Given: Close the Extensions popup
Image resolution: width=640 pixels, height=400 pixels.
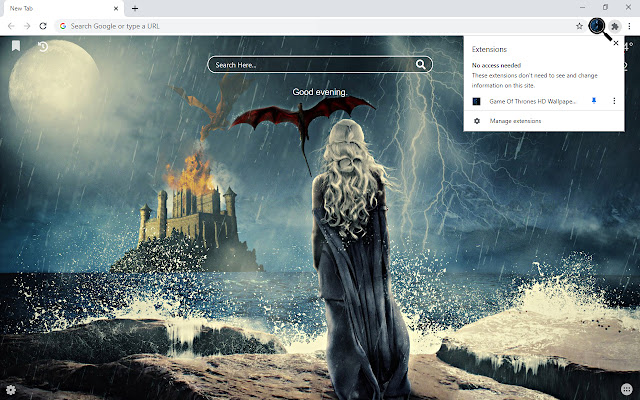Looking at the screenshot, I should [616, 43].
